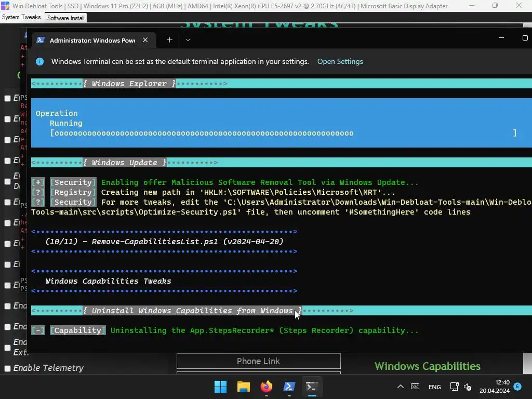Image resolution: width=532 pixels, height=399 pixels.
Task: Click the muted volume tray icon
Action: tap(467, 387)
